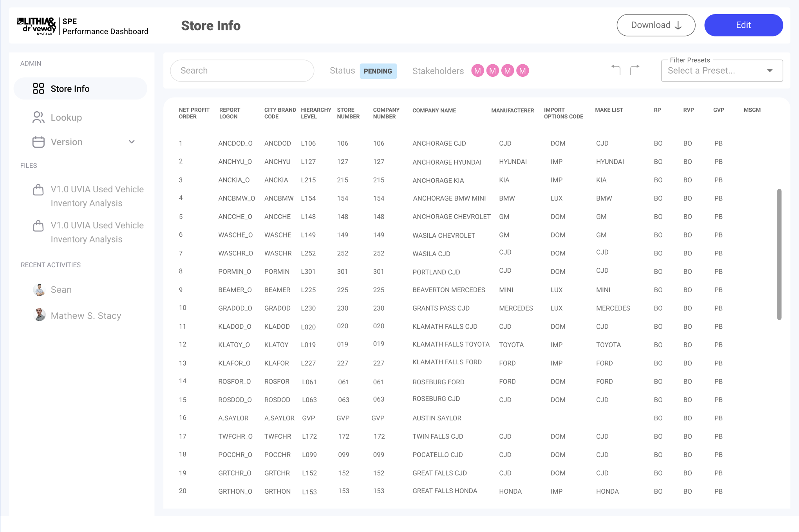799x532 pixels.
Task: Click the first file's bag icon
Action: click(x=38, y=190)
